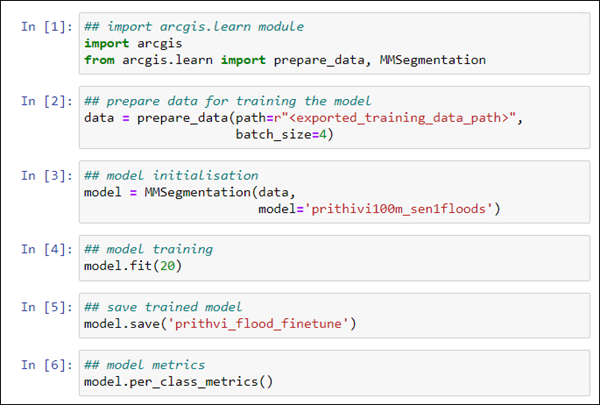Click the In [3] cell prompt
600x405 pixels.
click(47, 176)
